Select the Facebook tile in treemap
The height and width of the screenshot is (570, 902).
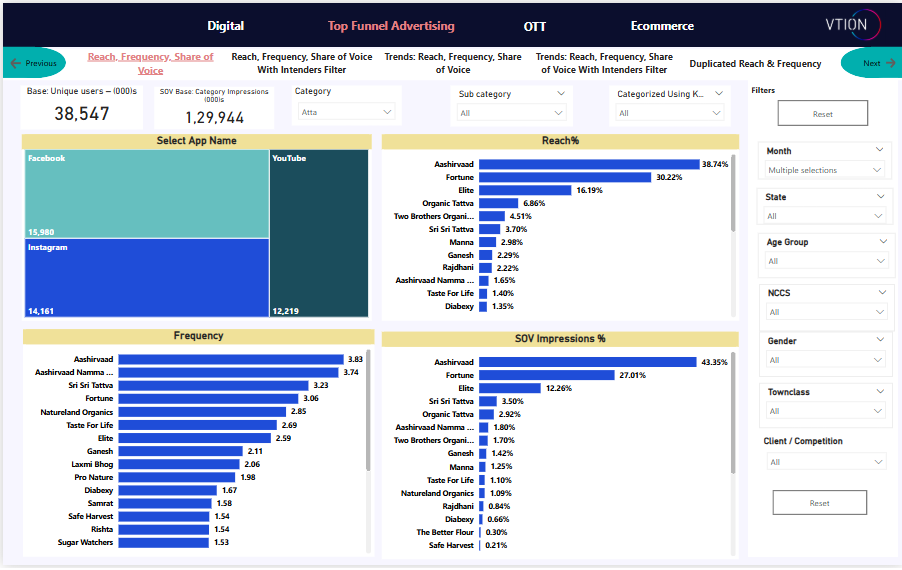(146, 194)
